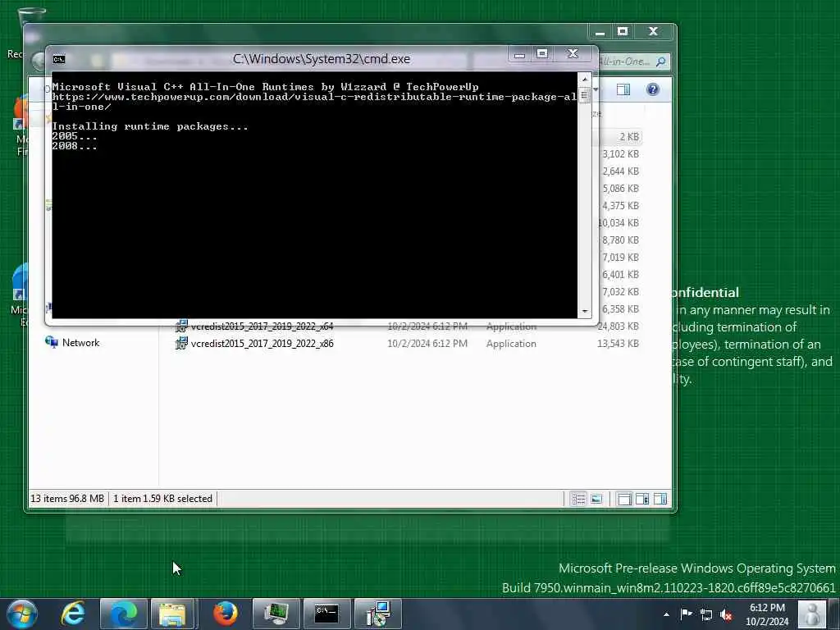Switch to large thumbnails view in status bar
Image resolution: width=840 pixels, height=630 pixels.
(x=596, y=499)
